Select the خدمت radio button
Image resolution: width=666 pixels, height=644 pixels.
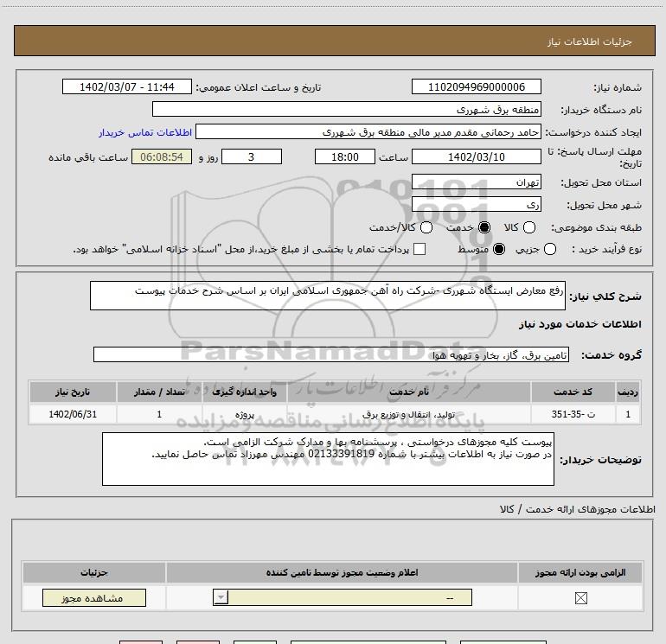[484, 227]
